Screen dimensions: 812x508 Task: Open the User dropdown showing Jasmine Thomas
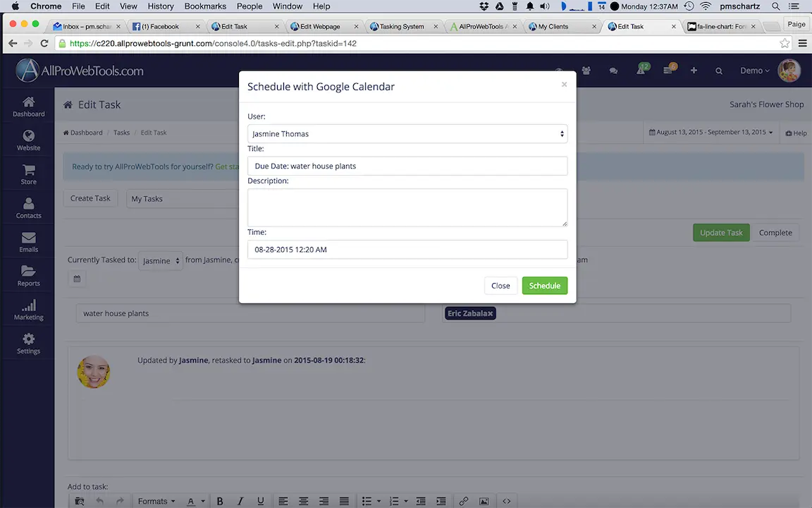tap(407, 134)
